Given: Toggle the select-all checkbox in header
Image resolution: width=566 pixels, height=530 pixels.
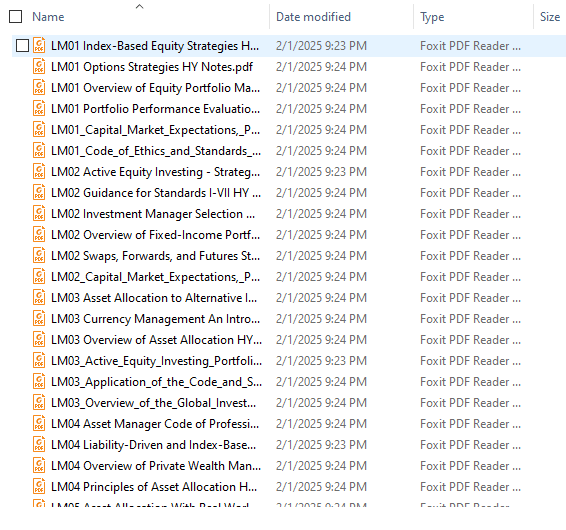Looking at the screenshot, I should click(x=16, y=17).
